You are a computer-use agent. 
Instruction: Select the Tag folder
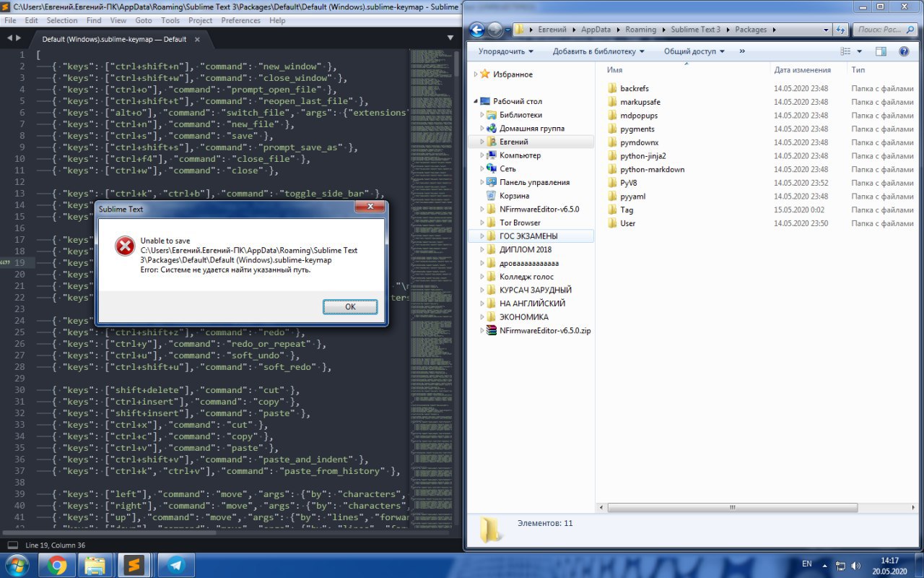[x=627, y=210]
